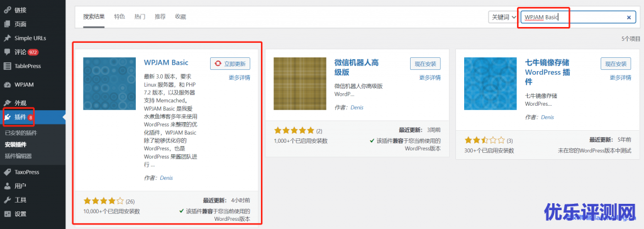Click 微信机器人高级版 plaid thumbnail image

(x=300, y=84)
